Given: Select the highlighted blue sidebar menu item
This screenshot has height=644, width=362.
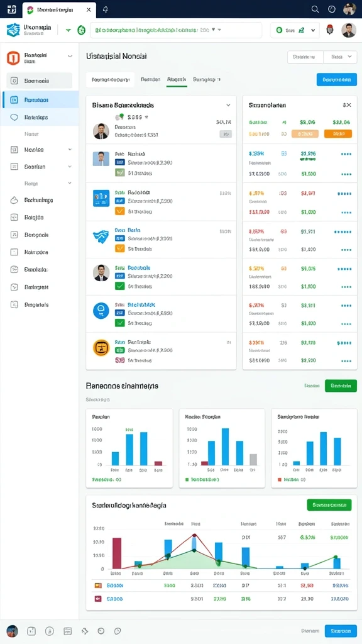Looking at the screenshot, I should click(x=40, y=100).
